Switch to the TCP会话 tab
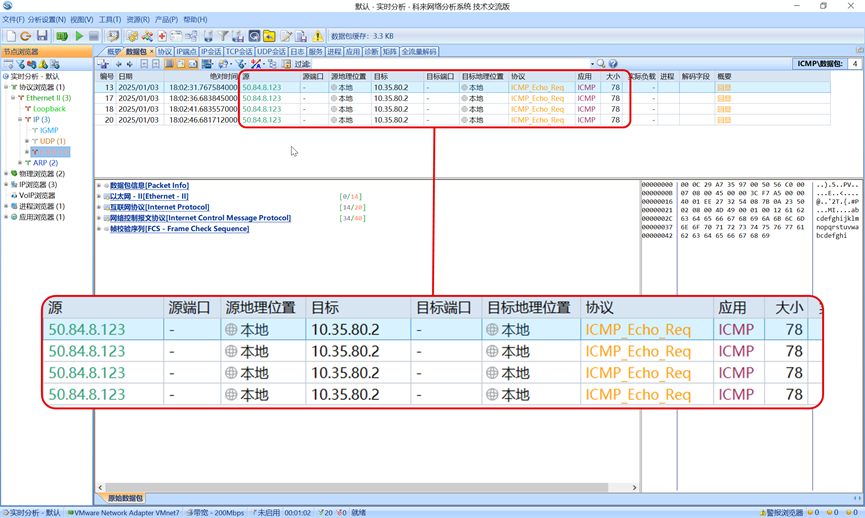Image resolution: width=865 pixels, height=518 pixels. pos(239,51)
